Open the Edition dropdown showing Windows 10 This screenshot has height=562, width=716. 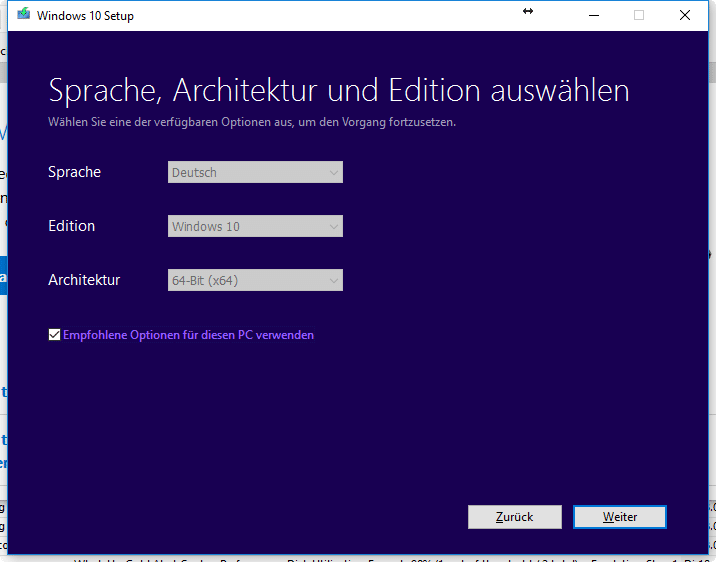click(255, 226)
